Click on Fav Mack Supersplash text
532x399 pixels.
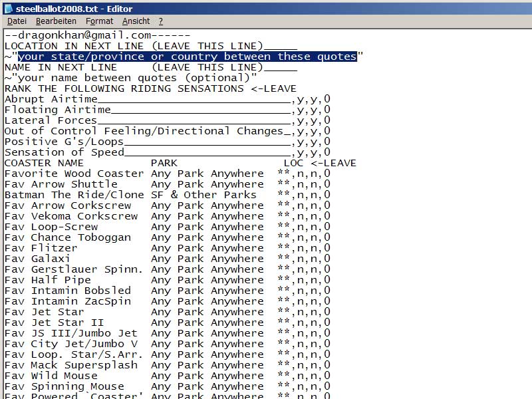(71, 365)
